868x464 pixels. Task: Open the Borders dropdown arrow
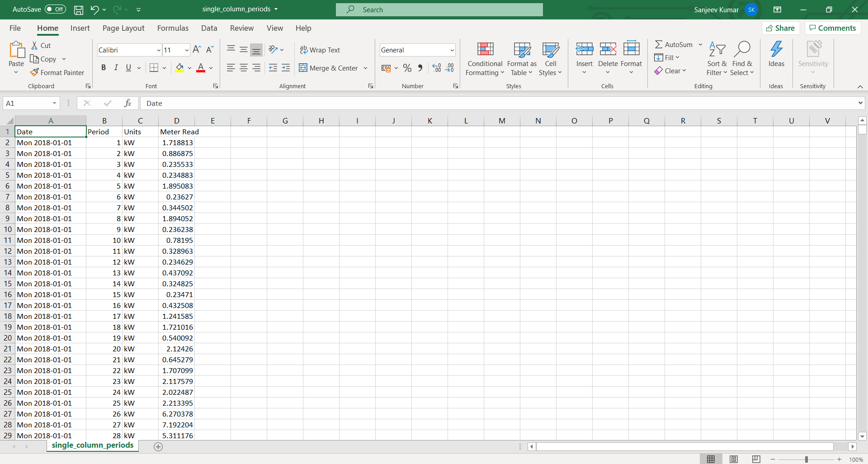pos(164,68)
